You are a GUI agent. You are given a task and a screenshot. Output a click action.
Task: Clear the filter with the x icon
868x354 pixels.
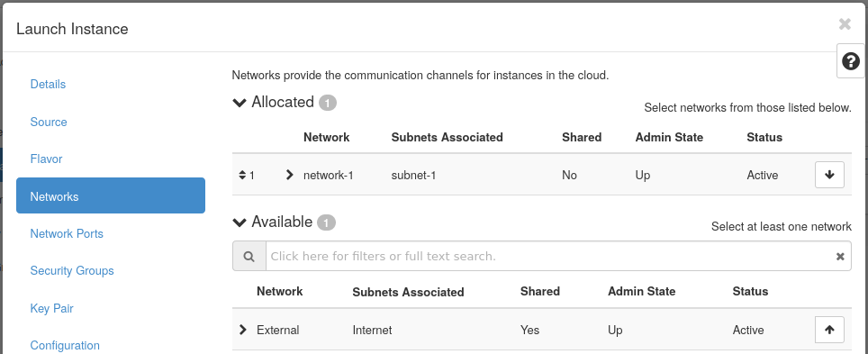point(840,256)
